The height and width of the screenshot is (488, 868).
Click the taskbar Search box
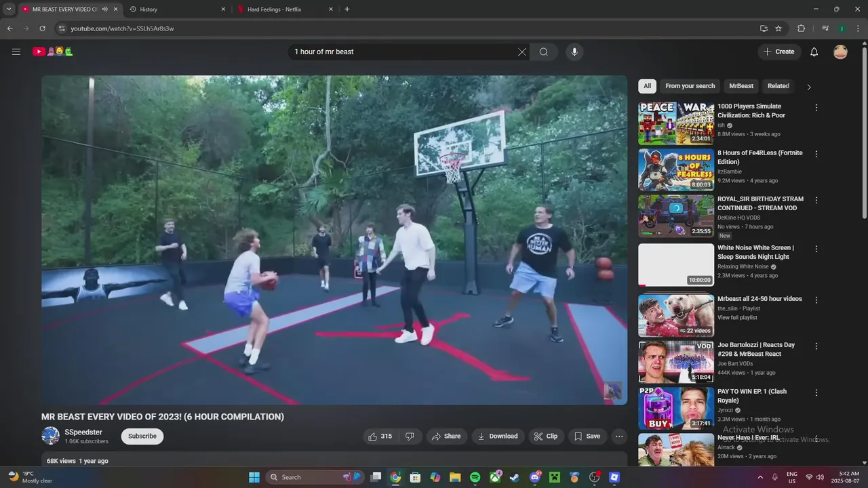(315, 477)
